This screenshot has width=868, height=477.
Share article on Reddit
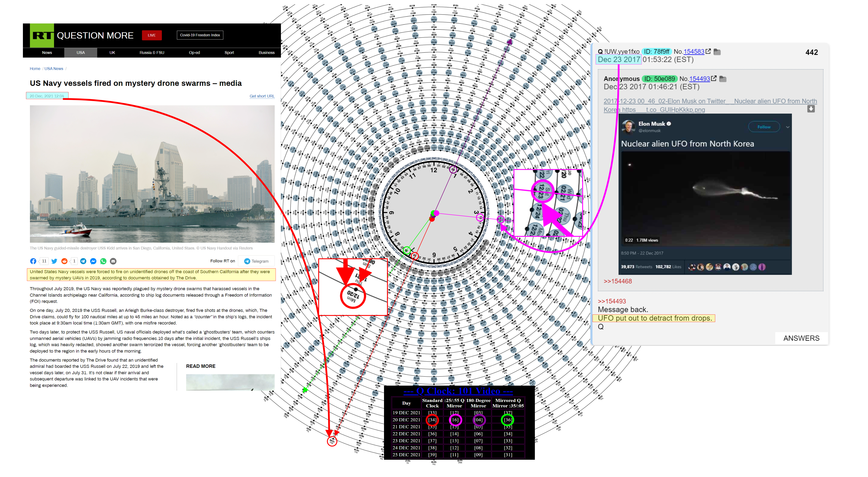point(64,261)
